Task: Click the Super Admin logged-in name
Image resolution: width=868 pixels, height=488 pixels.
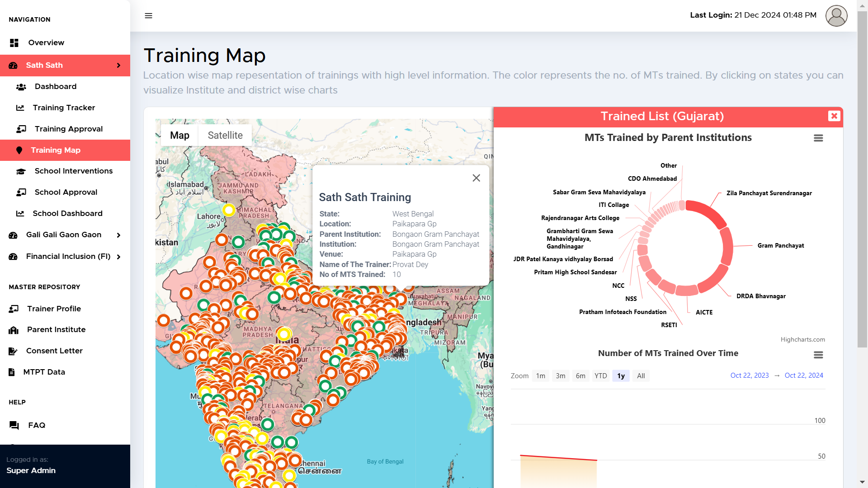Action: [31, 470]
